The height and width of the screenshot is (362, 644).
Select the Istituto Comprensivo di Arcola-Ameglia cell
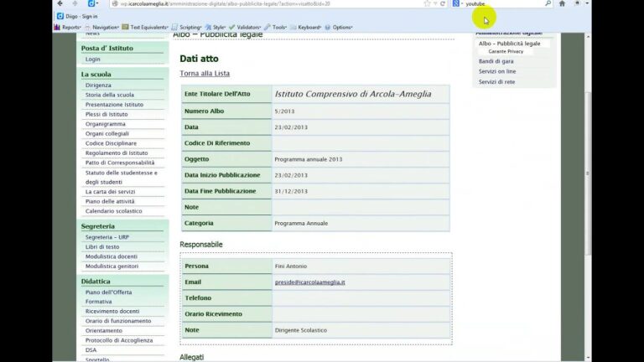(361, 94)
